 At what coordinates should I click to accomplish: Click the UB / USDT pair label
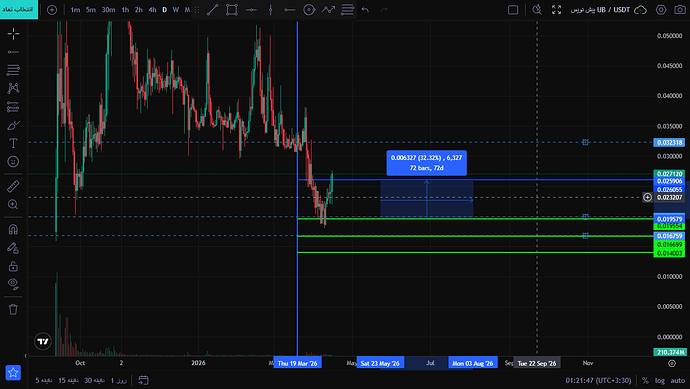point(613,10)
